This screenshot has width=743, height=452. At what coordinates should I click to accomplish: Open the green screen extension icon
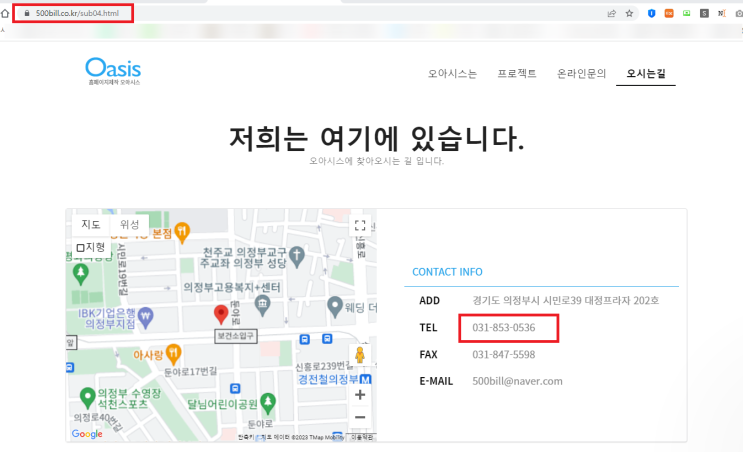tap(687, 13)
